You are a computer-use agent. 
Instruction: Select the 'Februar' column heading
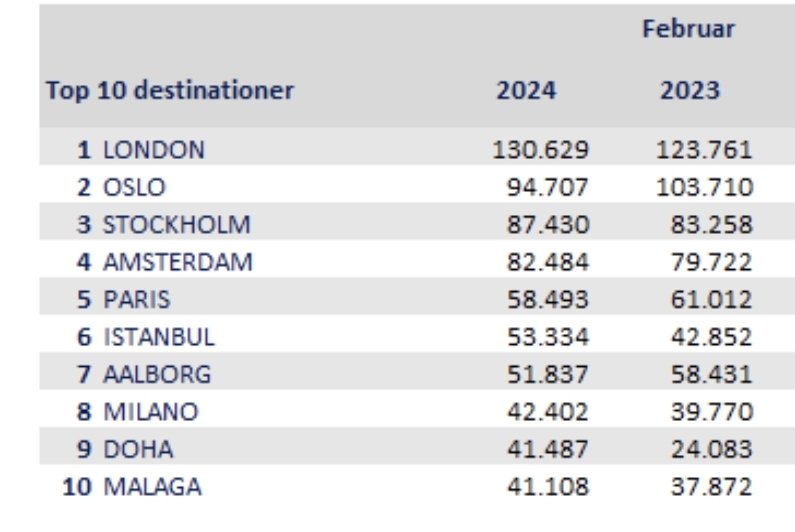coord(687,30)
